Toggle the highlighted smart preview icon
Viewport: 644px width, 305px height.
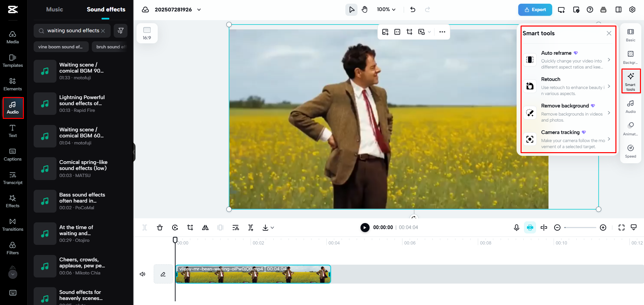(x=530, y=227)
